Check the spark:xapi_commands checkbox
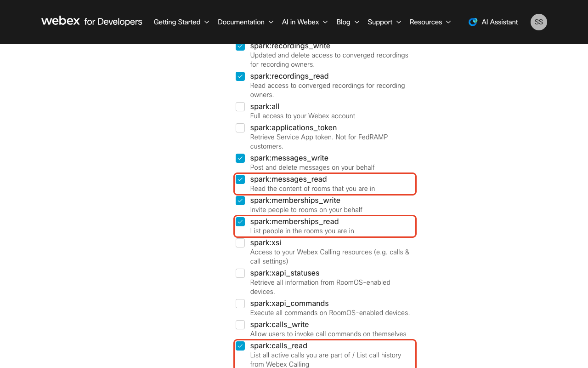 click(240, 304)
